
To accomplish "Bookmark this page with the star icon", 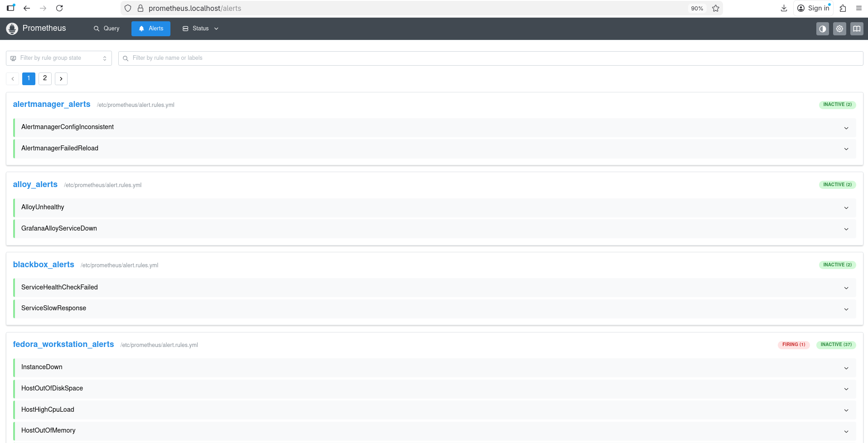I will [716, 8].
